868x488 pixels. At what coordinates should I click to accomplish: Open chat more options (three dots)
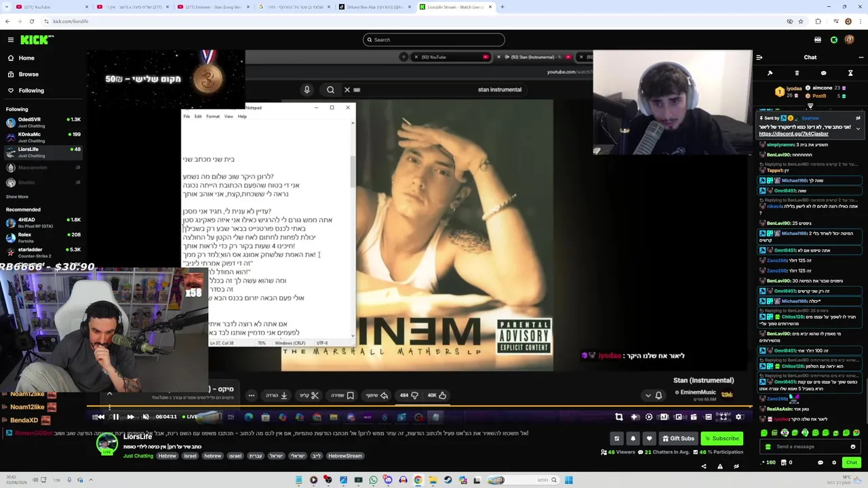[x=861, y=58]
